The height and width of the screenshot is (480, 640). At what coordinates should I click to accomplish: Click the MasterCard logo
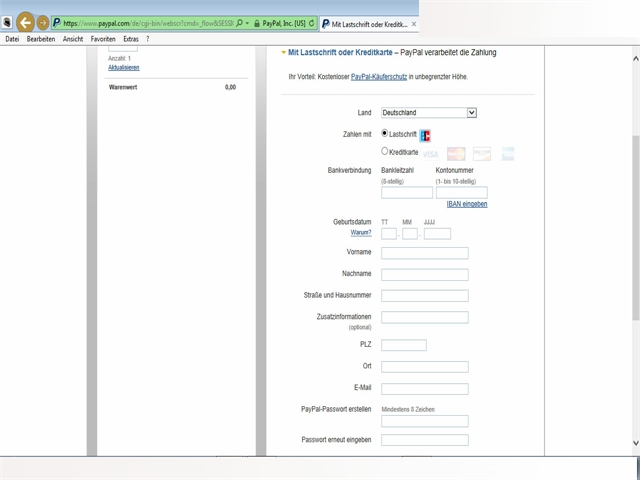pos(456,154)
